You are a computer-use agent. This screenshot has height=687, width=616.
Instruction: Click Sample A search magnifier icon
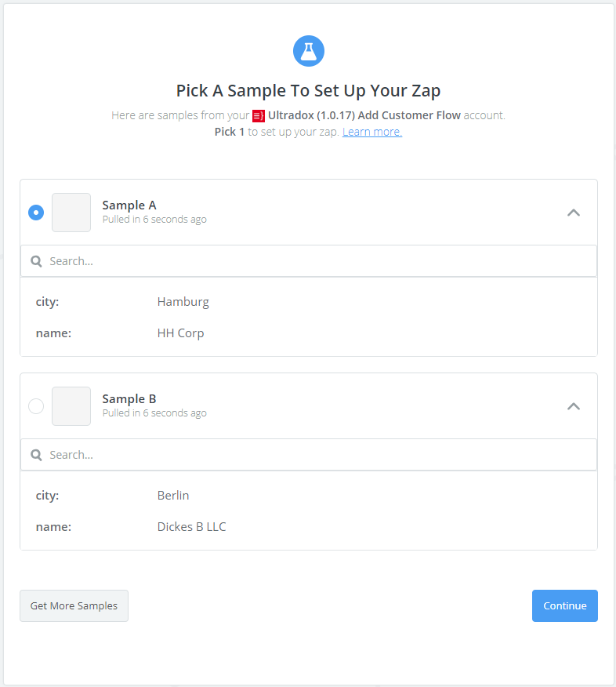[36, 261]
